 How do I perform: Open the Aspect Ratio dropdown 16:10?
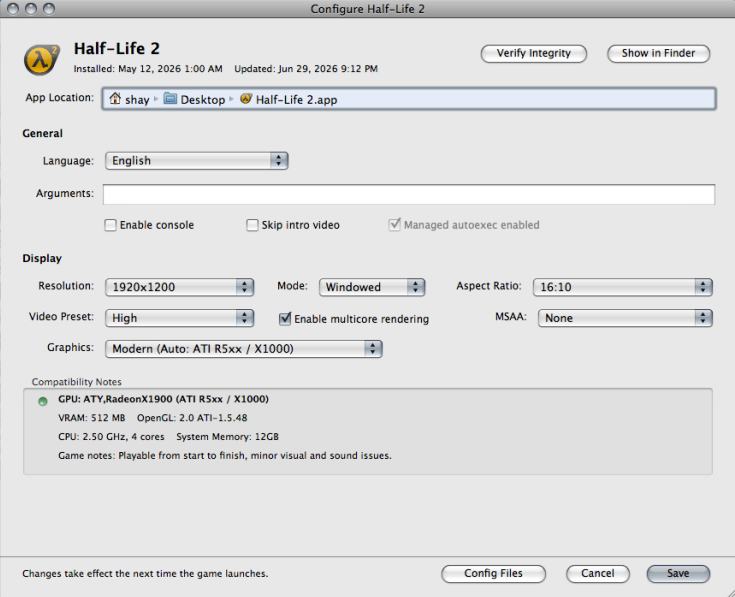[622, 287]
